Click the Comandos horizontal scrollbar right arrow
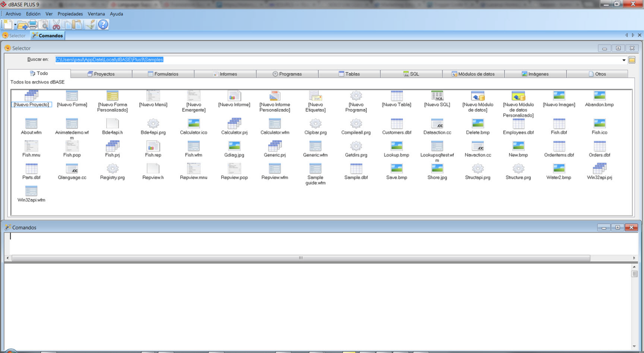 pos(634,258)
